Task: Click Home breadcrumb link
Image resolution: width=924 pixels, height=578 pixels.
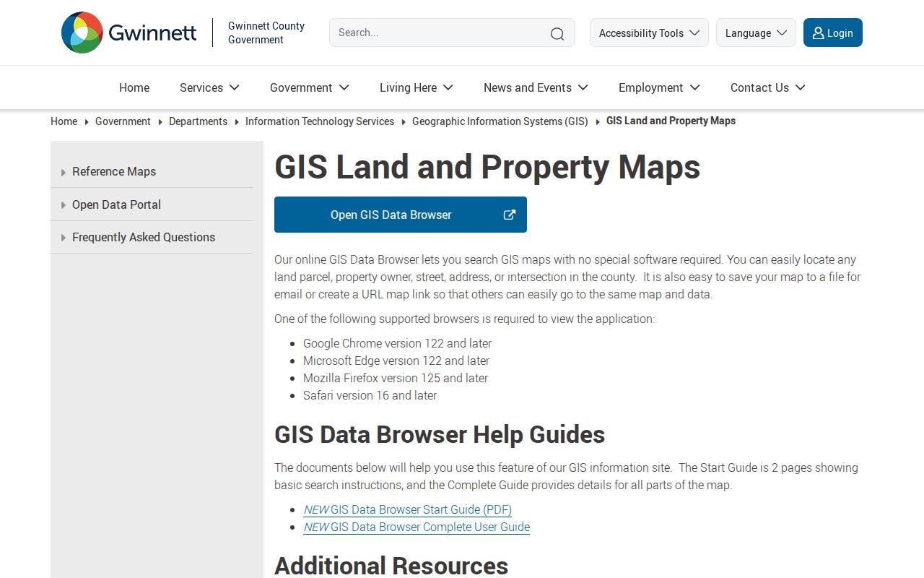Action: pos(64,121)
